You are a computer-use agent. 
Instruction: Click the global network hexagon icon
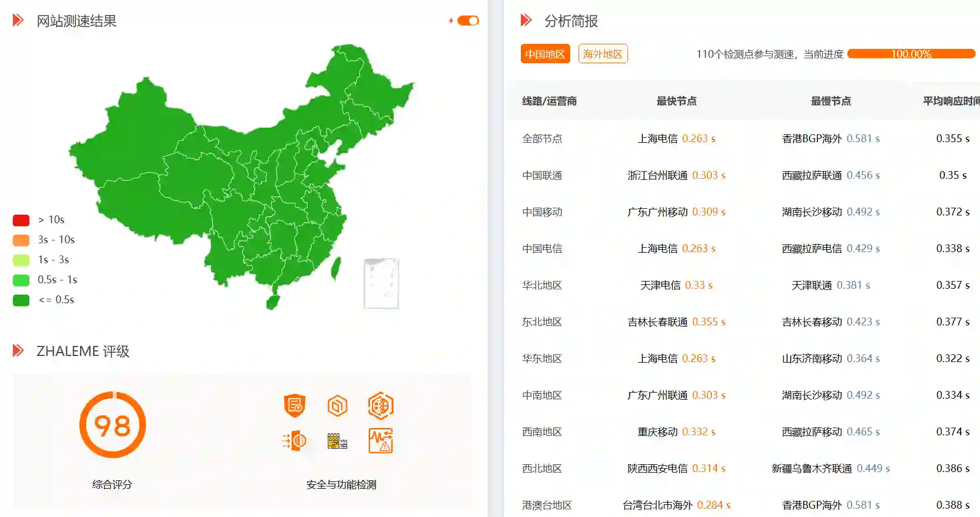(x=380, y=405)
